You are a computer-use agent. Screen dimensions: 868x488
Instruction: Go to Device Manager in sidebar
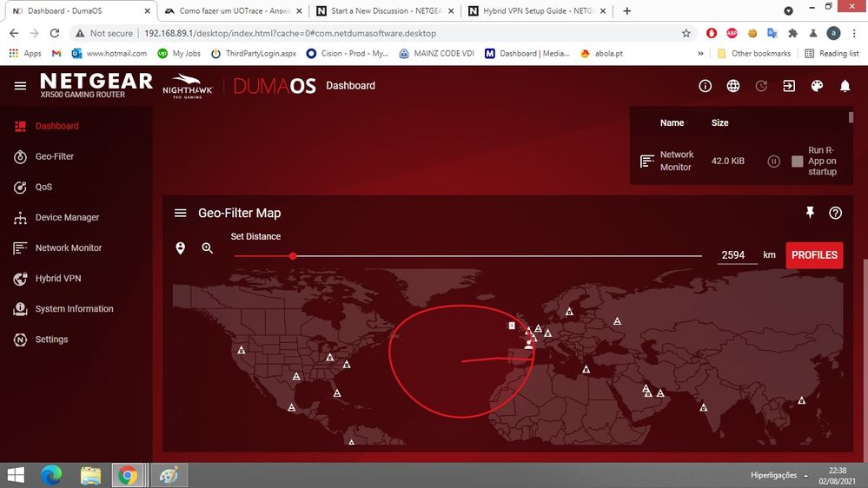[x=67, y=218]
